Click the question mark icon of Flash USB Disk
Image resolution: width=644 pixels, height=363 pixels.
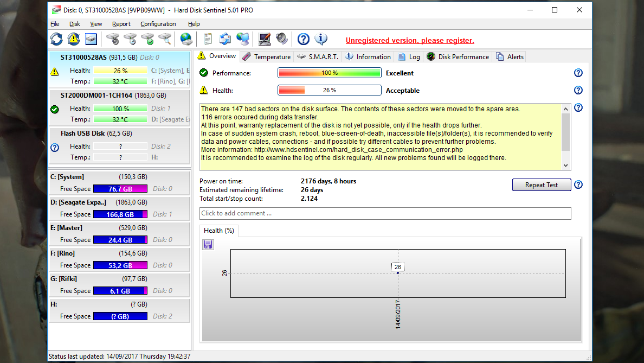pos(55,148)
